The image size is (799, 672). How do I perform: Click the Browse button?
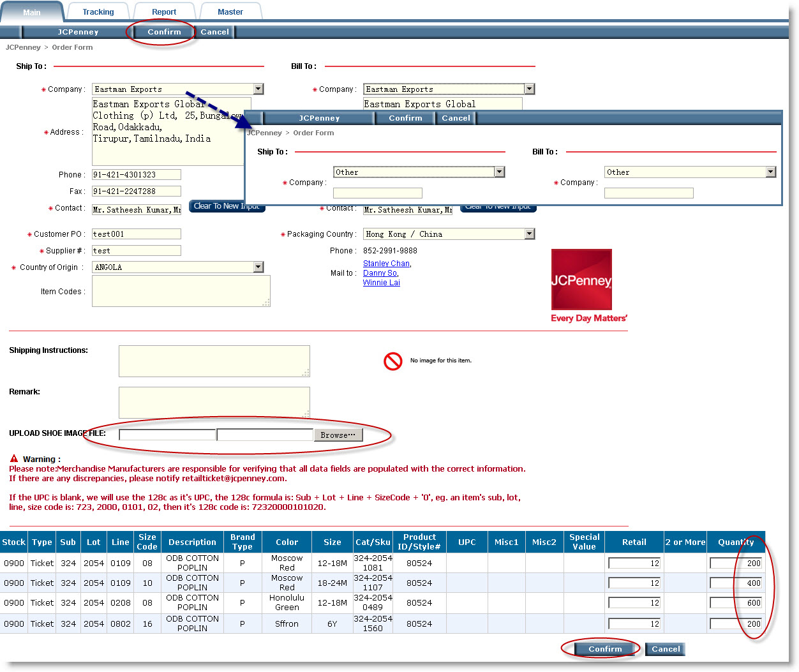338,435
